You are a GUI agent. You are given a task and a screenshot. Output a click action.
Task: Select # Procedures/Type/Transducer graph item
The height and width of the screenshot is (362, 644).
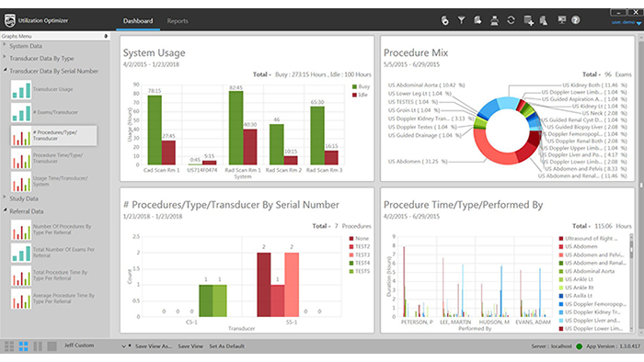point(53,136)
